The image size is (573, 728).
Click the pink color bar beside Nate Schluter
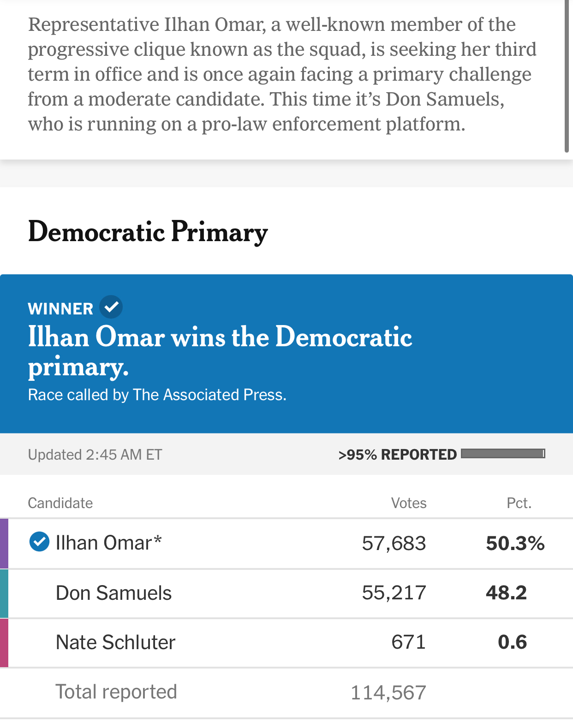click(x=4, y=643)
